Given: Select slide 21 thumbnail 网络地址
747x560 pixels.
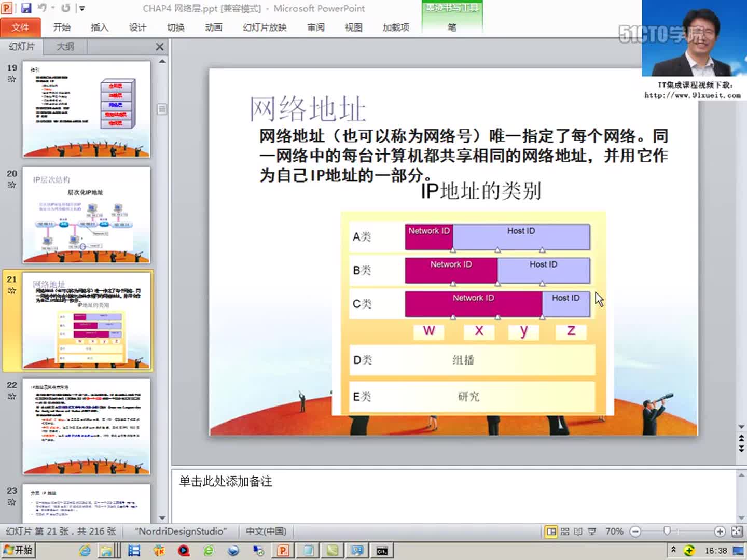Looking at the screenshot, I should (87, 320).
